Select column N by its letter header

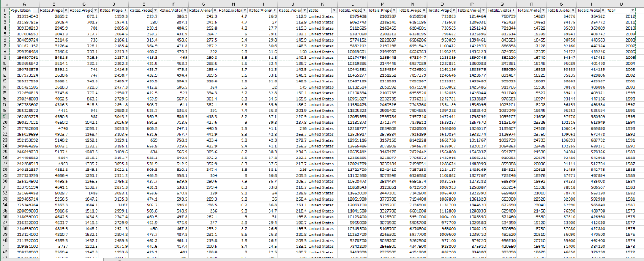point(413,3)
